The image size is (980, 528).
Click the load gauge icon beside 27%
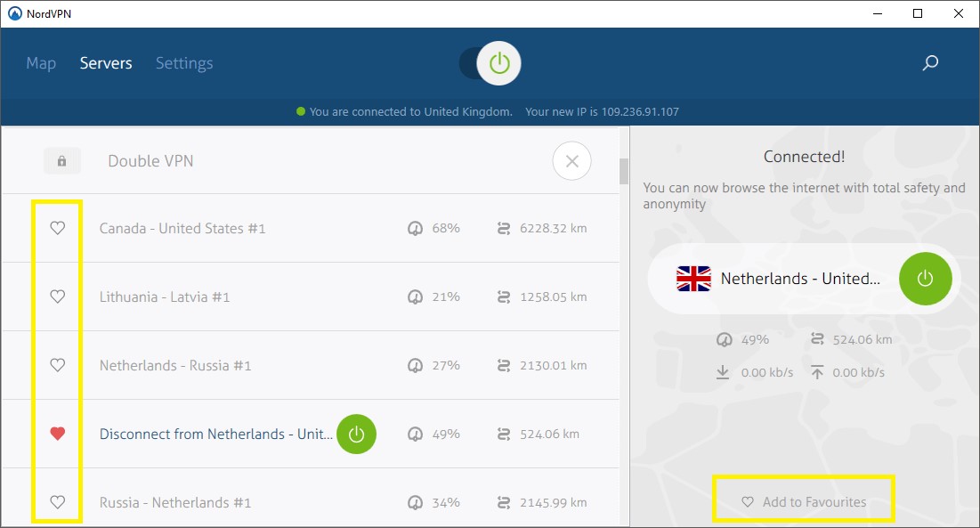[x=415, y=366]
